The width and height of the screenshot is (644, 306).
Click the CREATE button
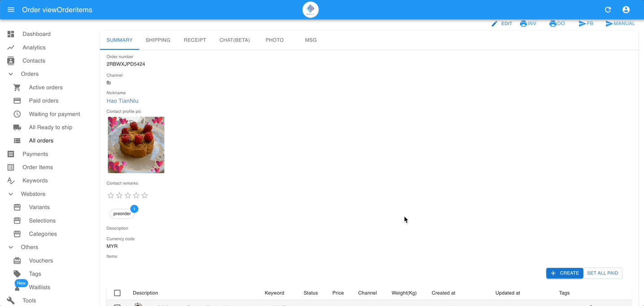click(x=565, y=273)
